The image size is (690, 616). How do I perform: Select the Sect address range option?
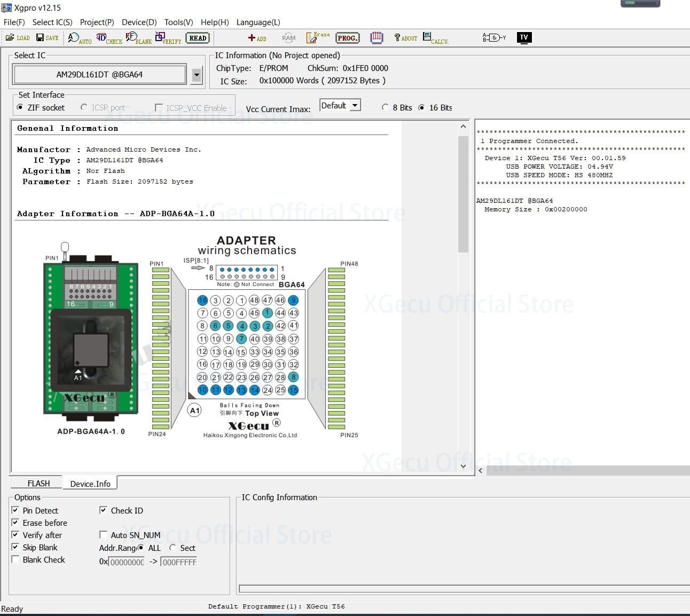(172, 548)
